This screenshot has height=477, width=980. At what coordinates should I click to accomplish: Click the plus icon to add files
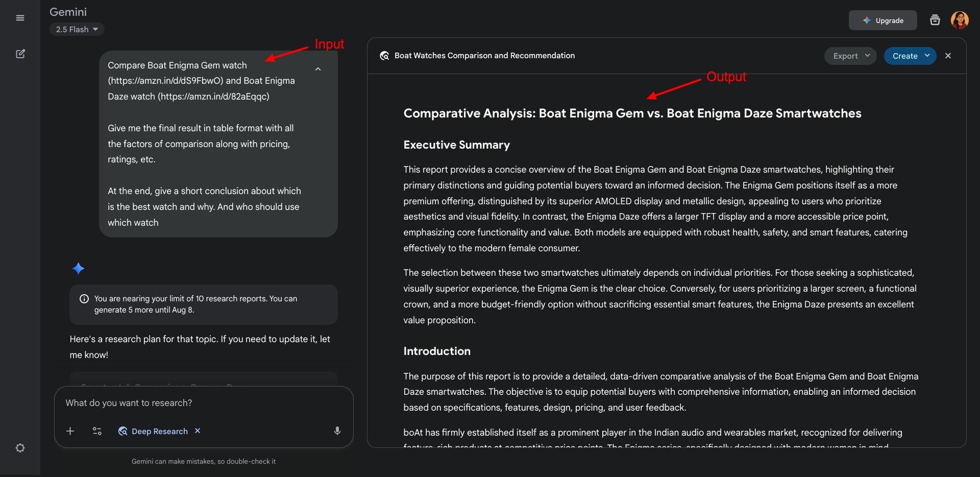point(70,431)
